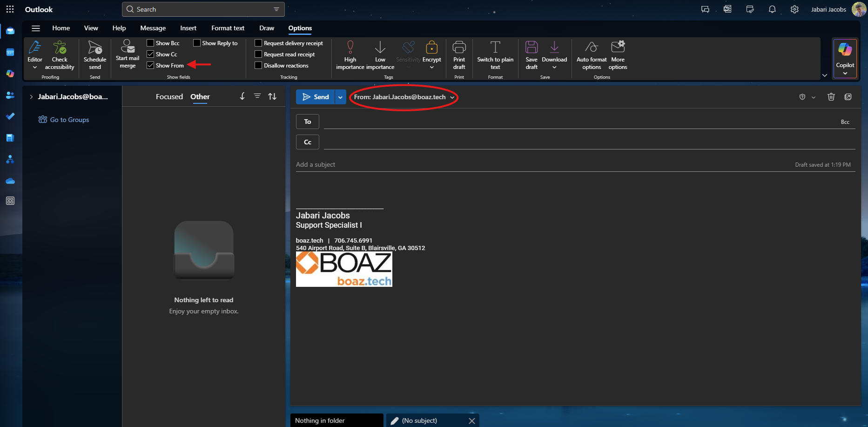Open the Send options arrow
868x427 pixels.
[x=340, y=97]
